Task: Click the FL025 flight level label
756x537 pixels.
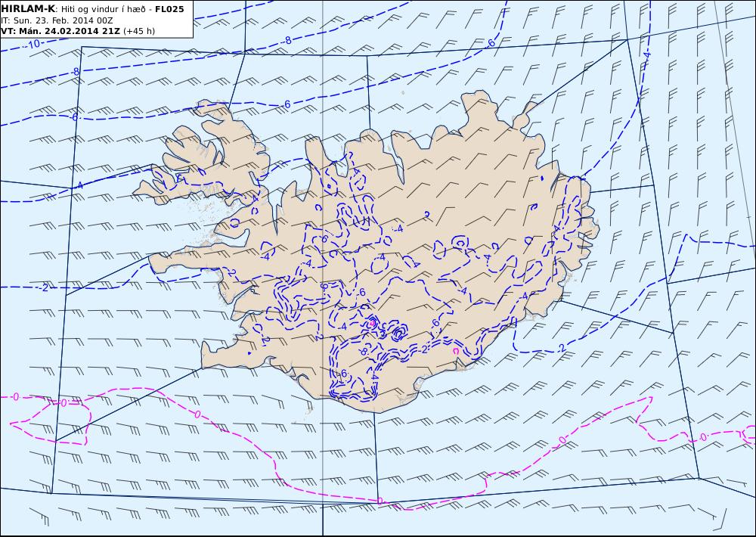Action: 169,9
